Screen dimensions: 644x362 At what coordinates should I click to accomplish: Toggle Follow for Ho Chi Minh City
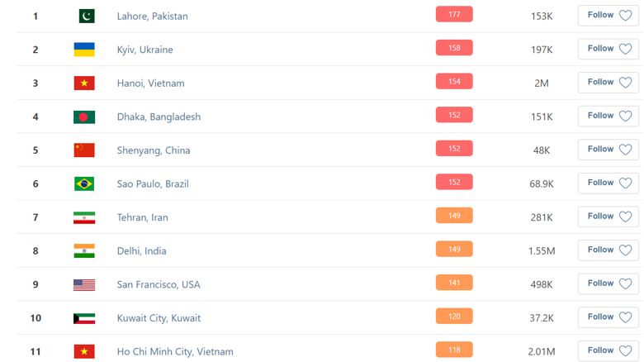coord(608,350)
